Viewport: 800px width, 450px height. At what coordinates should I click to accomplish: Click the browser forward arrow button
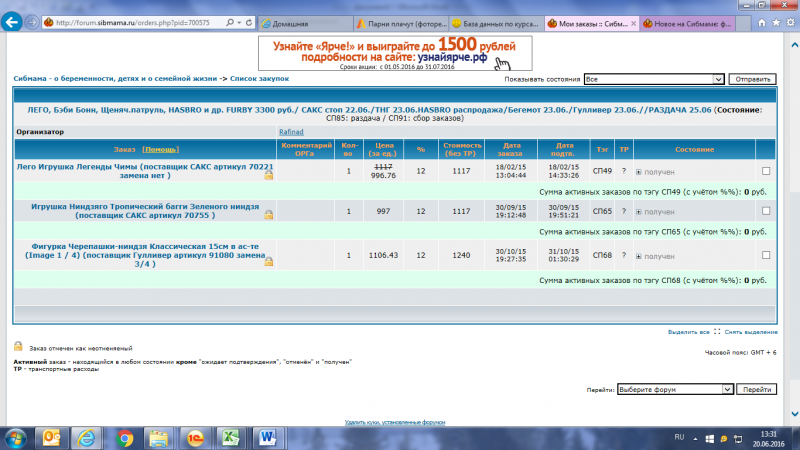(32, 23)
